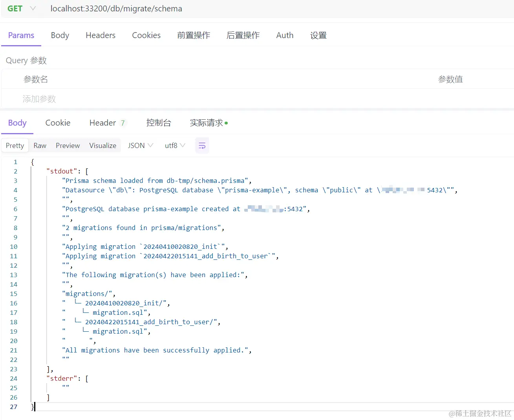Select Visualize response view
The height and width of the screenshot is (420, 514).
point(102,146)
